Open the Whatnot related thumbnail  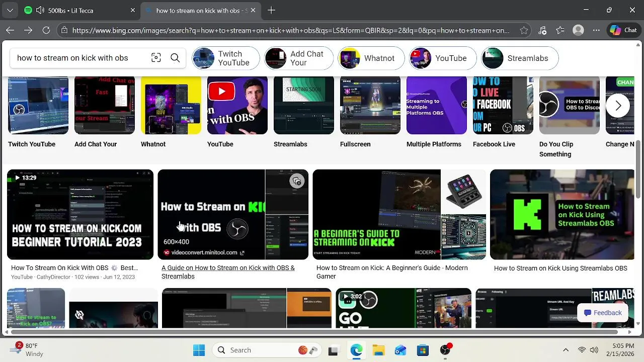[x=171, y=106]
